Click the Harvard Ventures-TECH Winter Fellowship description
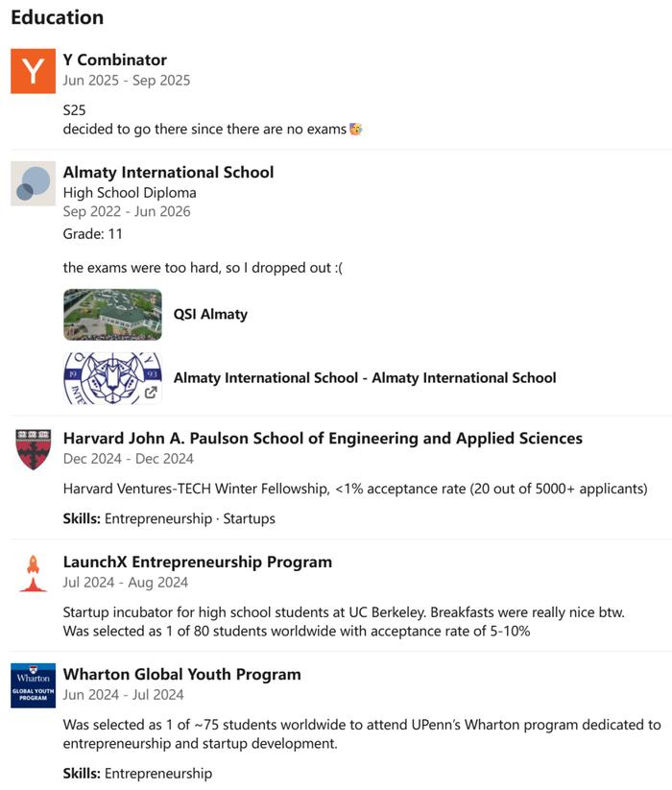This screenshot has height=790, width=672. coord(355,489)
